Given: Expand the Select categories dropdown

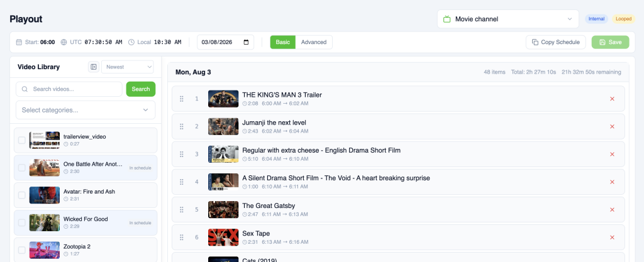Looking at the screenshot, I should [x=86, y=110].
